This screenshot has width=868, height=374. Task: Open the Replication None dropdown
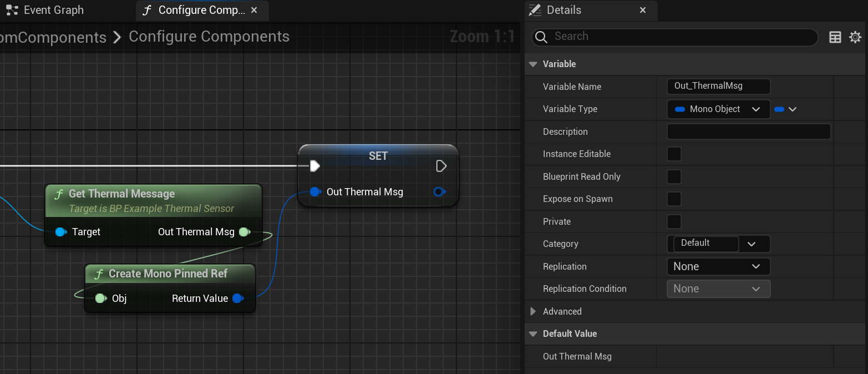pyautogui.click(x=718, y=266)
